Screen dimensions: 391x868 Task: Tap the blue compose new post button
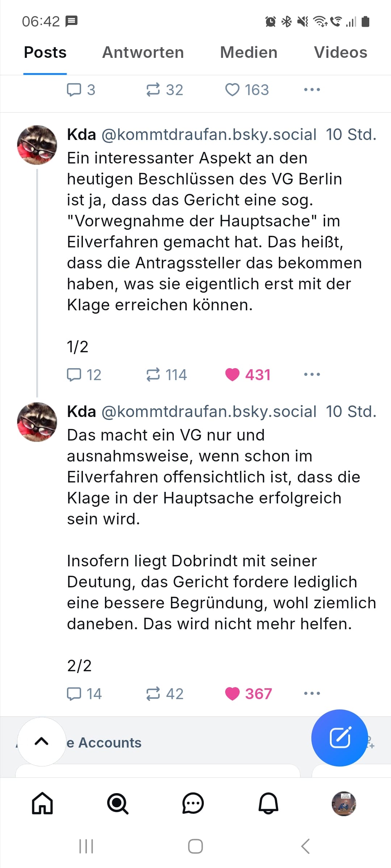coord(340,737)
